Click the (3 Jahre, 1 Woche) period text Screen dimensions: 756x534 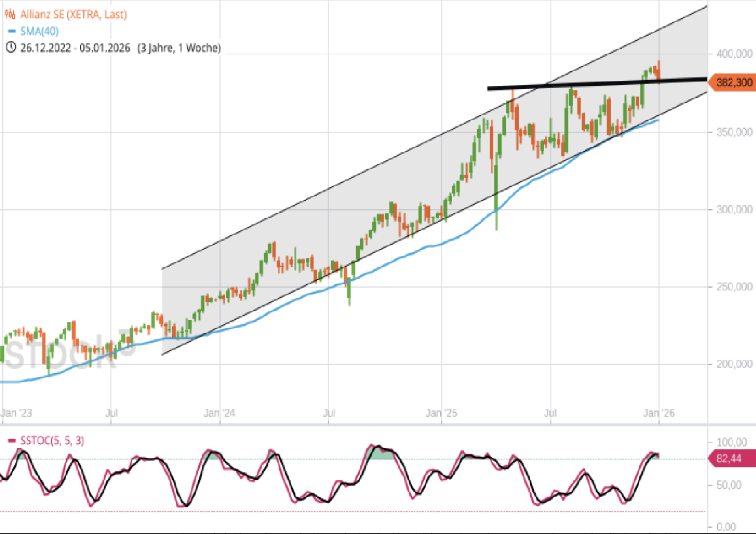point(179,48)
